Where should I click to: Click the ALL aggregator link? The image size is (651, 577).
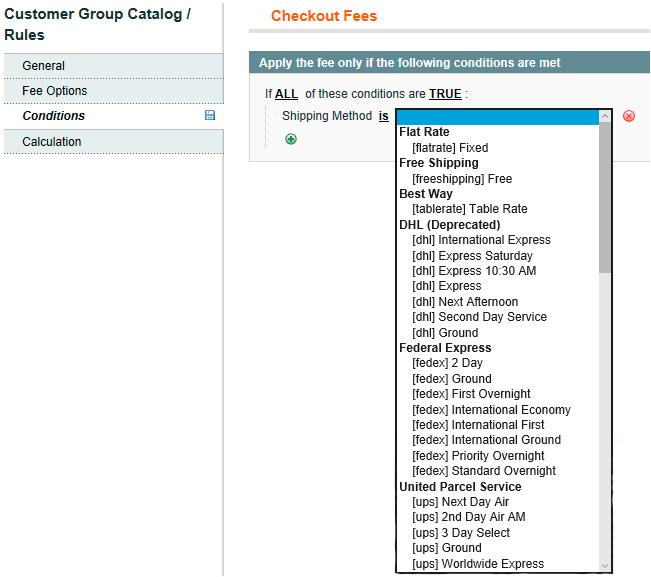(x=287, y=94)
